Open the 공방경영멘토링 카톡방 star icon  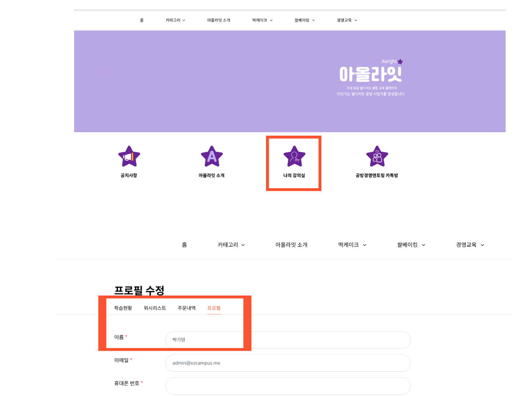coord(377,157)
